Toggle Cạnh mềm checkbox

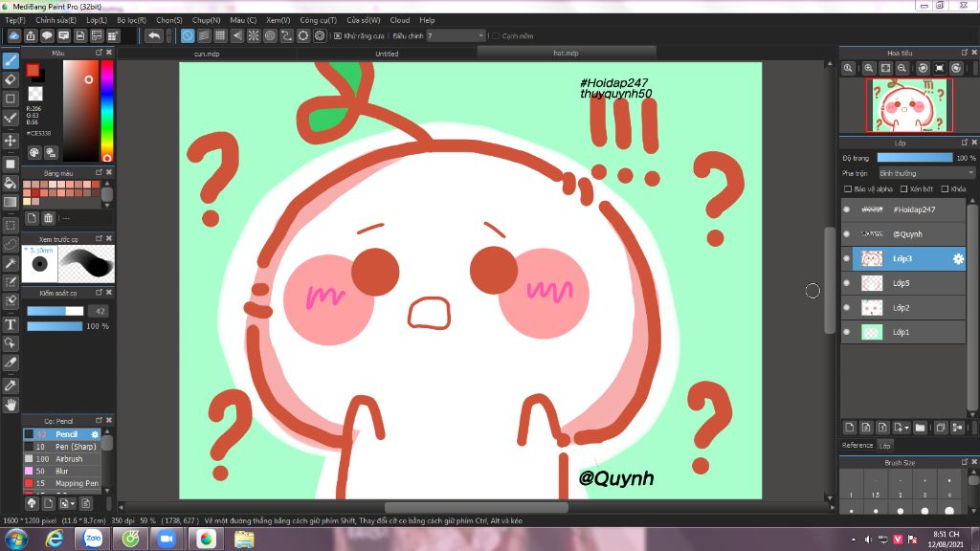496,36
